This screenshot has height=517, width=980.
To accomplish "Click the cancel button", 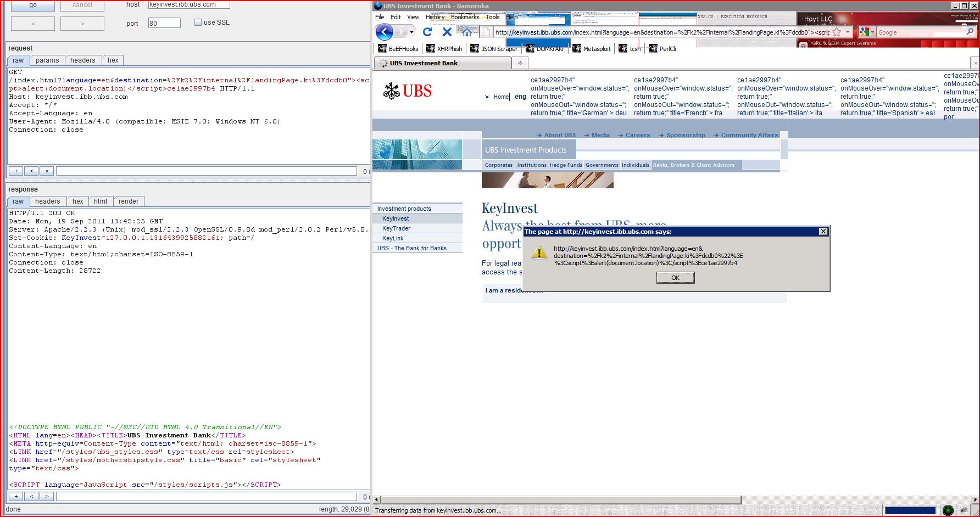I will click(82, 5).
